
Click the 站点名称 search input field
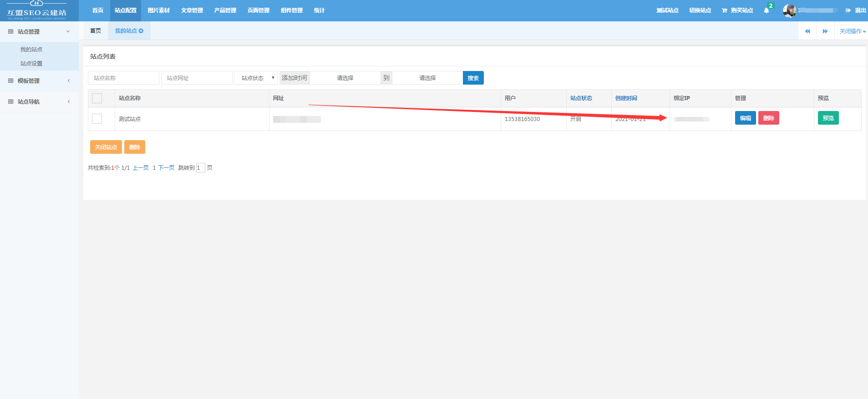(x=123, y=78)
